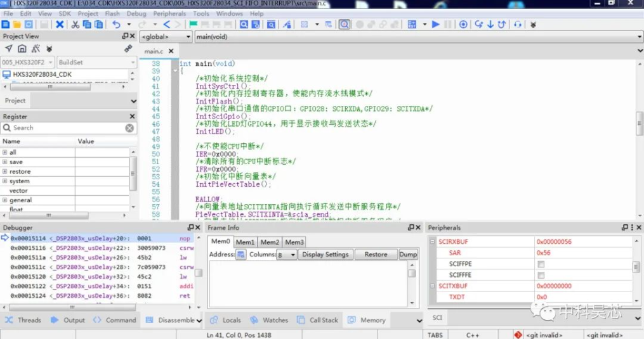Switch to the Mem3 tab
The image size is (644, 339).
pos(294,242)
